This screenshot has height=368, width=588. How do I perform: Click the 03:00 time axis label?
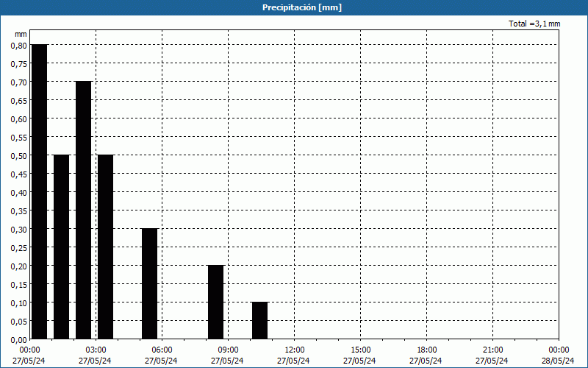[96, 350]
